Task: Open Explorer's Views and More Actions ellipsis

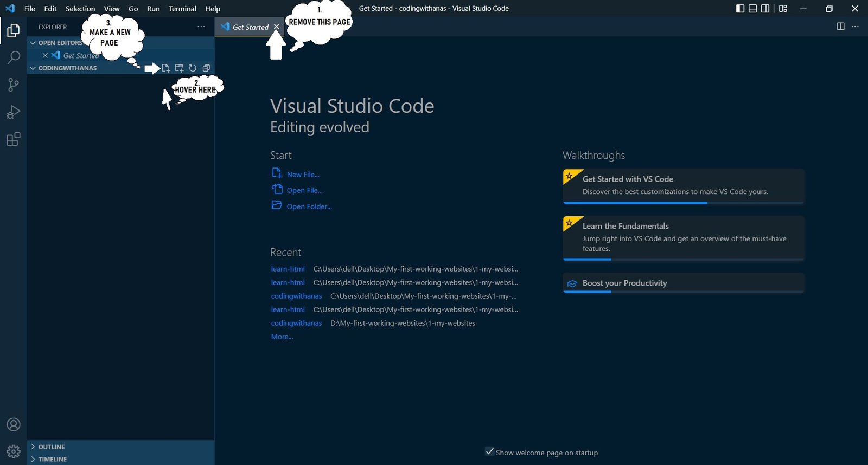Action: point(201,27)
